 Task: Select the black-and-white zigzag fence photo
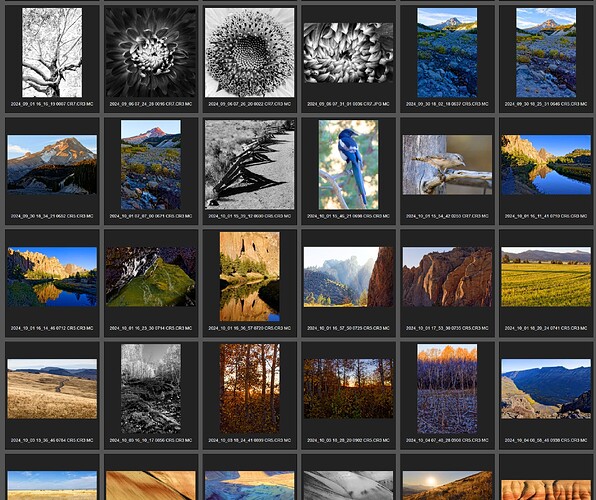250,165
